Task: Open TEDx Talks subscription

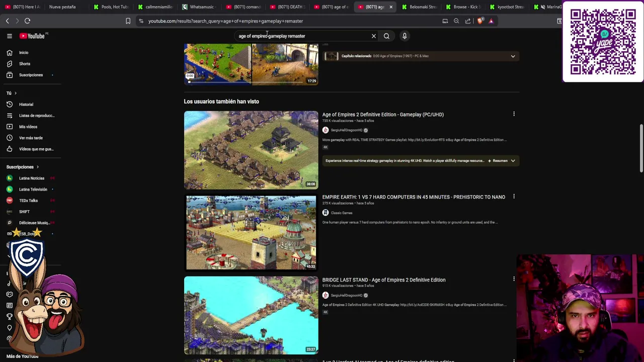Action: point(28,201)
